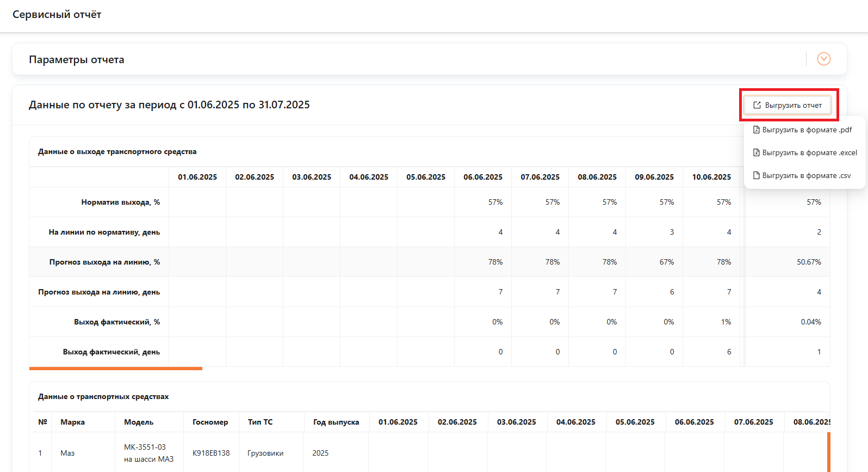Click the PDF file icon in export menu
The height and width of the screenshot is (472, 868).
[756, 130]
